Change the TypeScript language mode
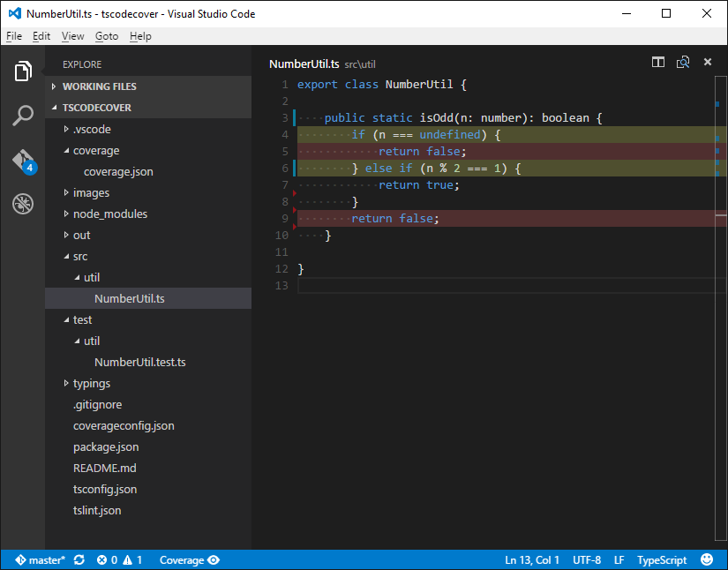 (x=662, y=560)
